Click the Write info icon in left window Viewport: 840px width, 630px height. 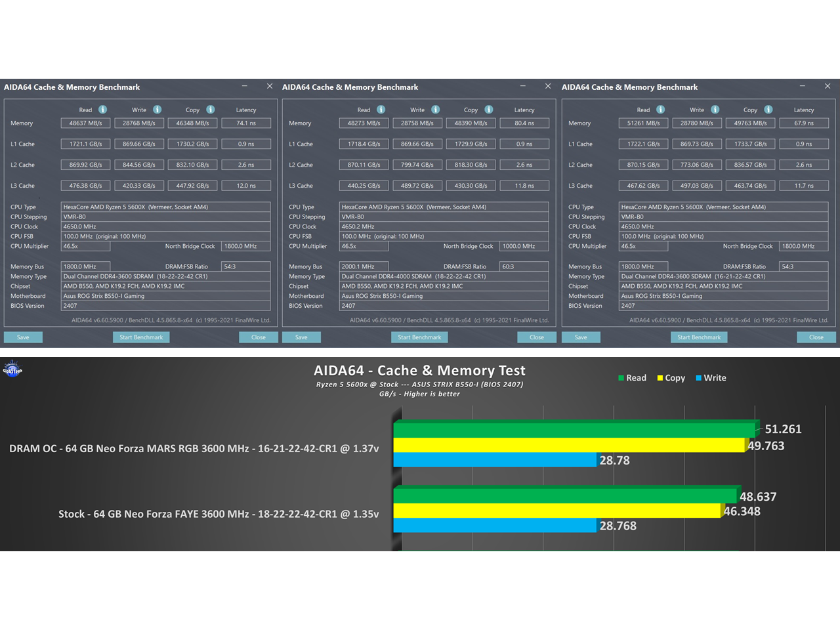click(x=157, y=110)
